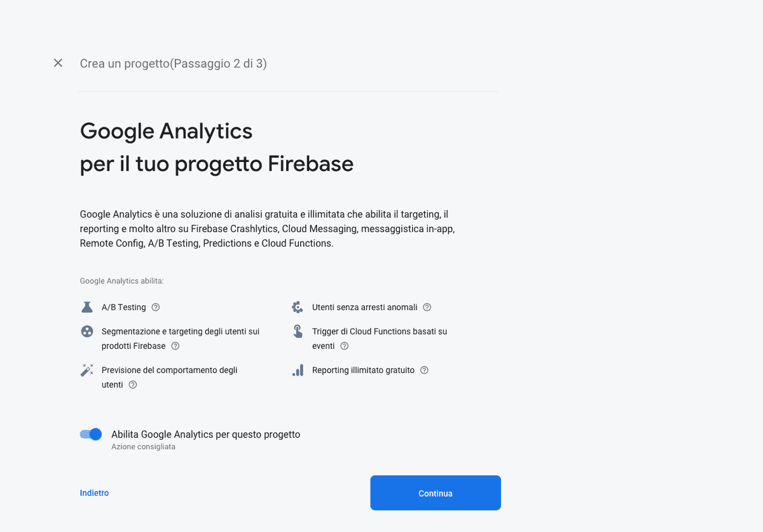
Task: Click the Utenti senza arresti anomali icon
Action: click(298, 307)
